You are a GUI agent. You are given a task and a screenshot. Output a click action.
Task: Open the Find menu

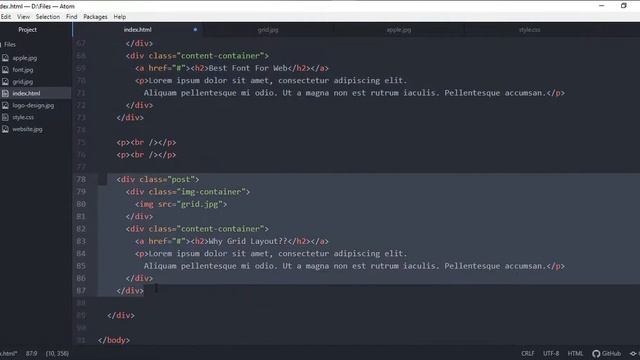(71, 17)
